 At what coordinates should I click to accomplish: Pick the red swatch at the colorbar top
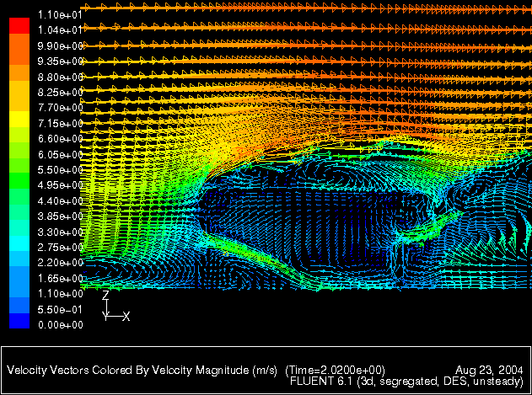tap(19, 25)
